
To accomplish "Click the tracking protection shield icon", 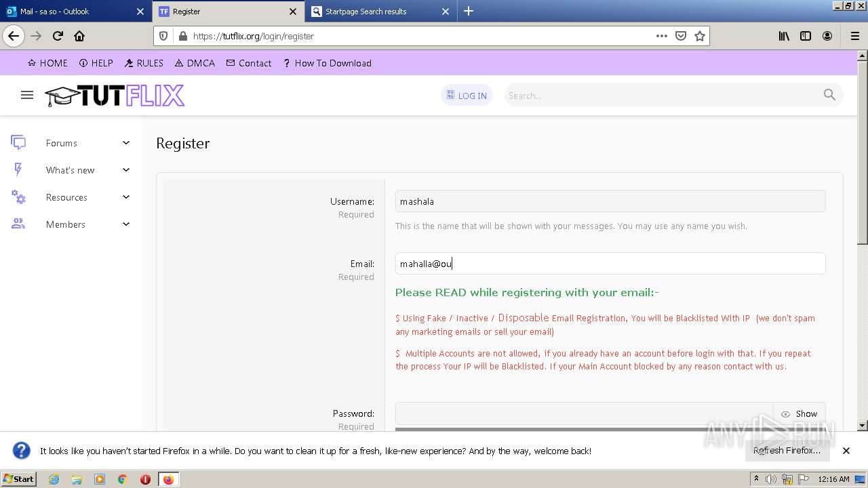I will click(163, 36).
